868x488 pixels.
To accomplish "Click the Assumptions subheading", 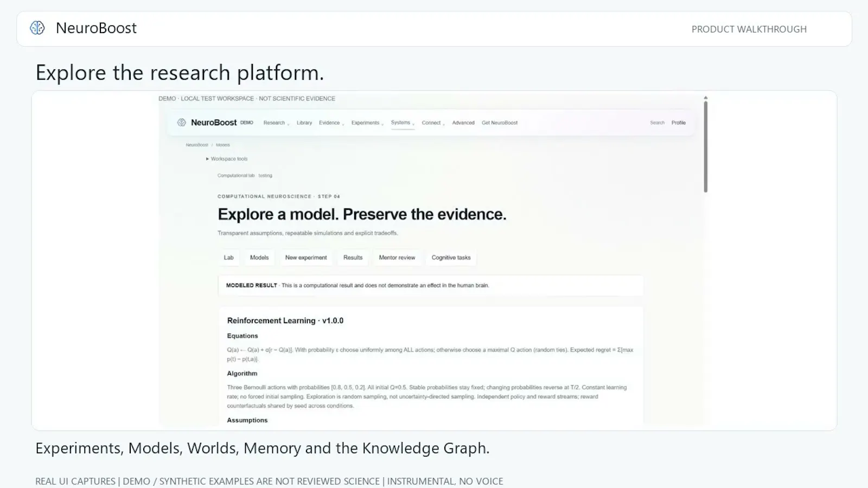I will tap(247, 420).
